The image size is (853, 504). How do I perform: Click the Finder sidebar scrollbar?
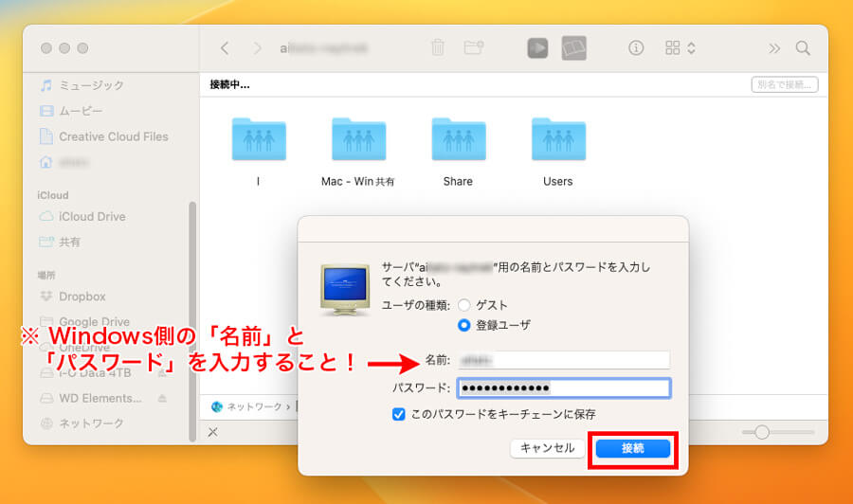coord(192,321)
